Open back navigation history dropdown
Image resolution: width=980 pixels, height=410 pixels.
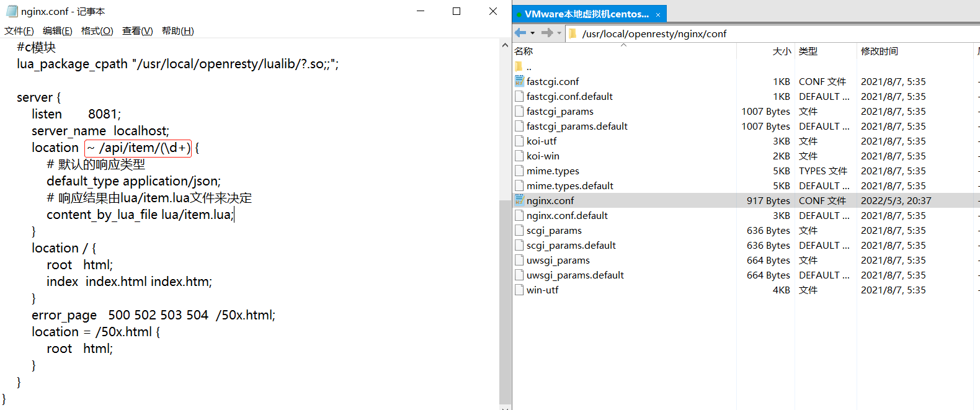(533, 33)
